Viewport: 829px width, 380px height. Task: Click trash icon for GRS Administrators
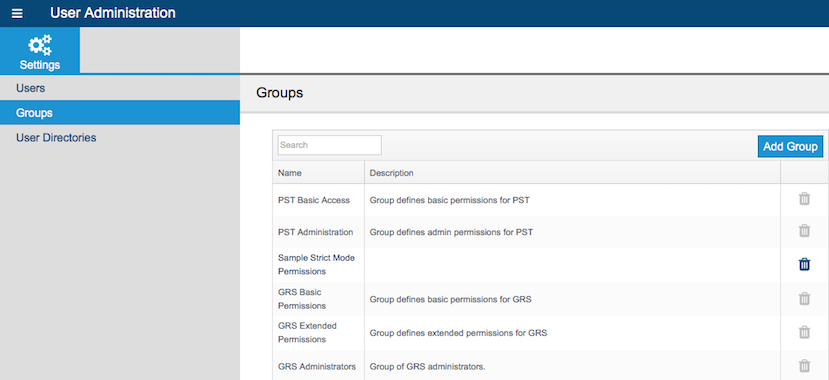click(804, 366)
